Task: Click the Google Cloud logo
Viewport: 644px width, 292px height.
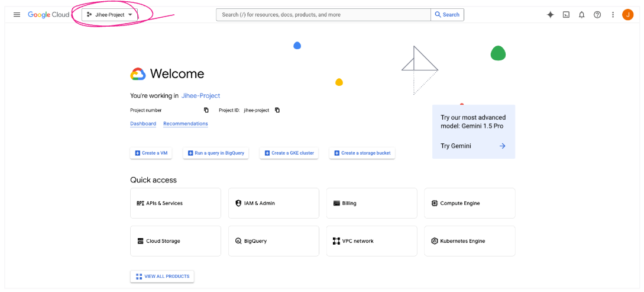Action: pyautogui.click(x=48, y=15)
